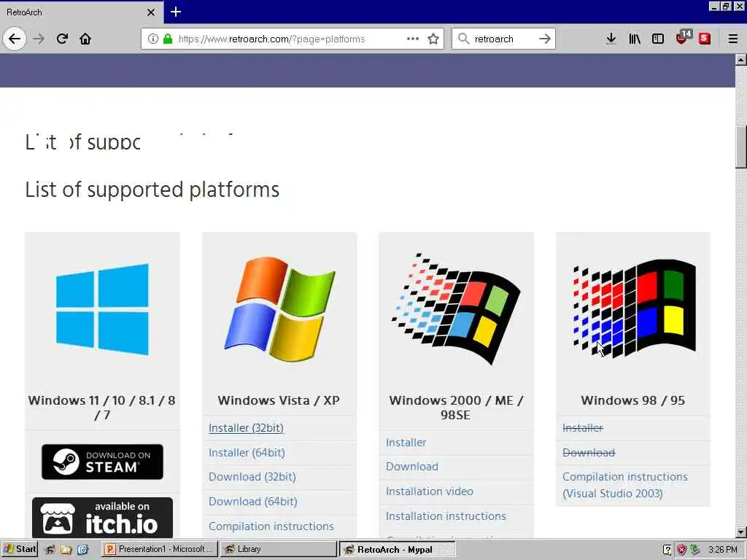This screenshot has height=560, width=747.
Task: Click the Windows Vista/XP logo image
Action: click(279, 309)
